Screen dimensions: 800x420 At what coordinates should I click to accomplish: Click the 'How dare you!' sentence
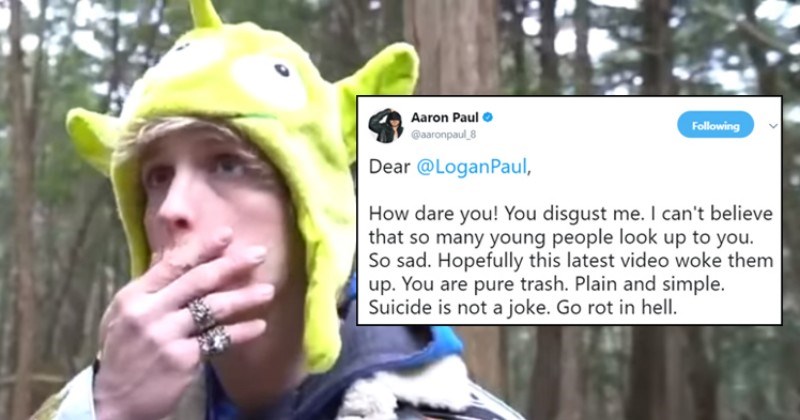click(433, 214)
